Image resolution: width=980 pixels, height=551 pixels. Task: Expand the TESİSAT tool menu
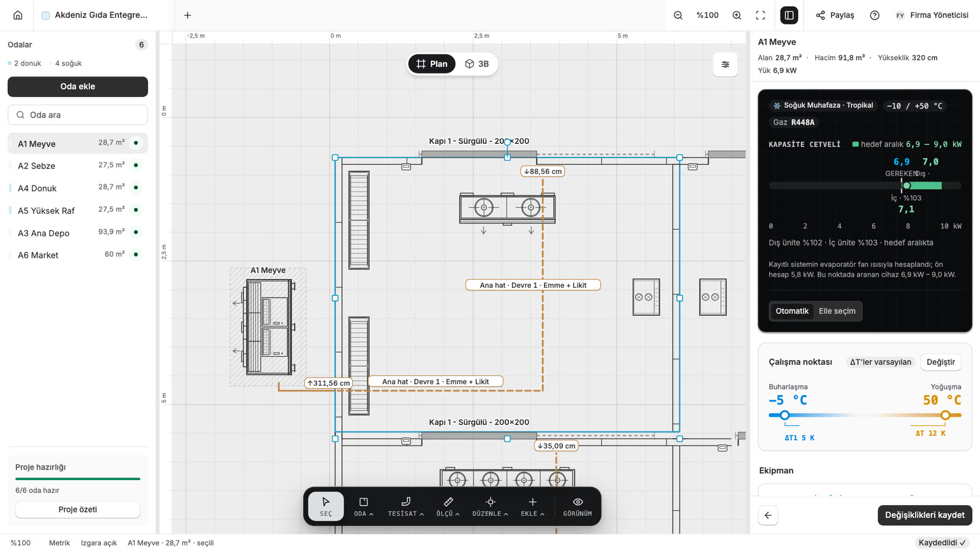405,506
